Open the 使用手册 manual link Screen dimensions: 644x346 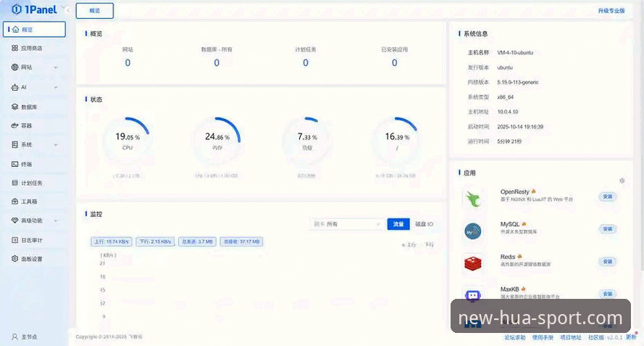point(543,337)
